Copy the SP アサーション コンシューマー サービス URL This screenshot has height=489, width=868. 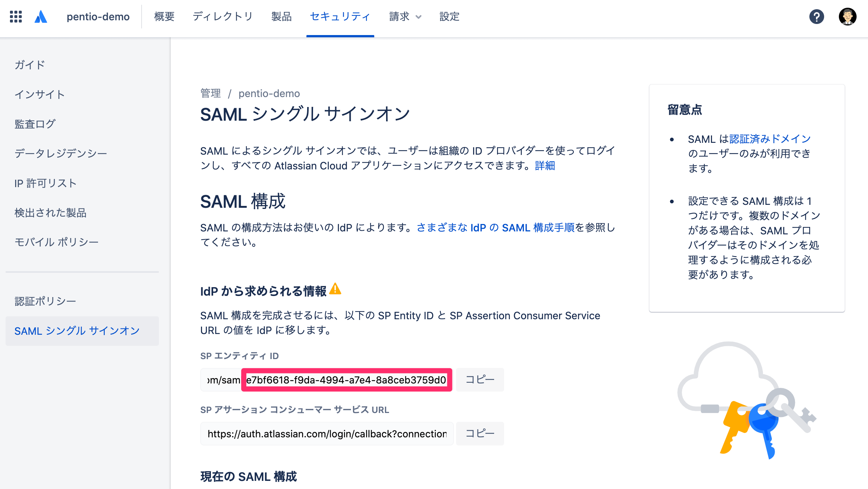point(480,434)
